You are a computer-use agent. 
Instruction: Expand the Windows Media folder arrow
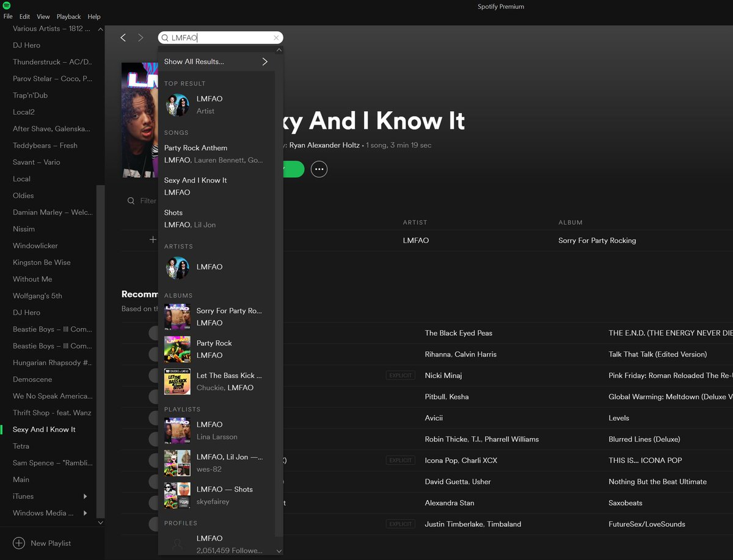[x=85, y=513]
